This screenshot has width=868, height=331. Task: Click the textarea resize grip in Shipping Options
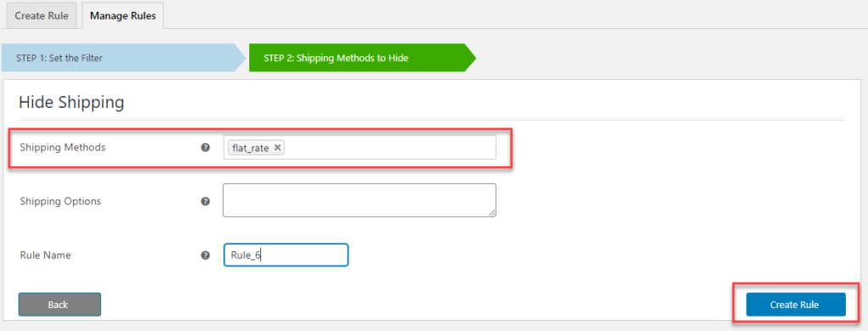[492, 212]
